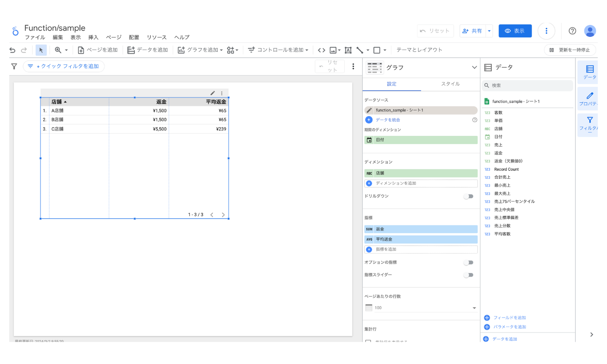Screen dimensions: 607x364
Task: Click the redo arrow icon
Action: (x=24, y=50)
